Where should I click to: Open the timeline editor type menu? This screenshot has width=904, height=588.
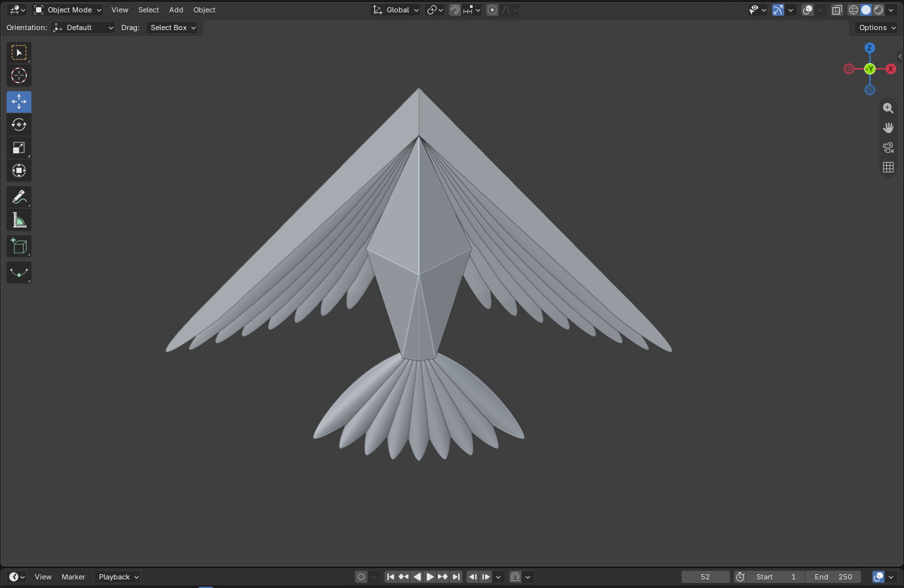coord(17,577)
